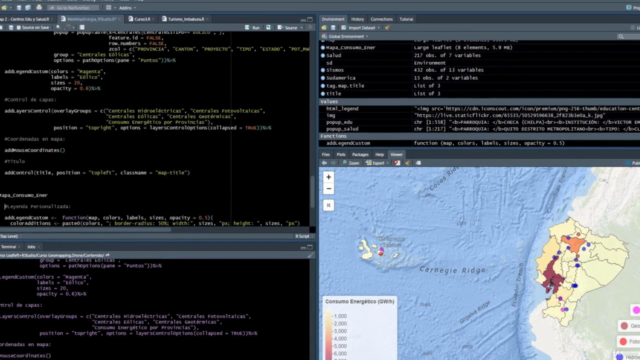This screenshot has width=640, height=360.
Task: Go back arrow in Viewer pane
Action: pyautogui.click(x=324, y=163)
